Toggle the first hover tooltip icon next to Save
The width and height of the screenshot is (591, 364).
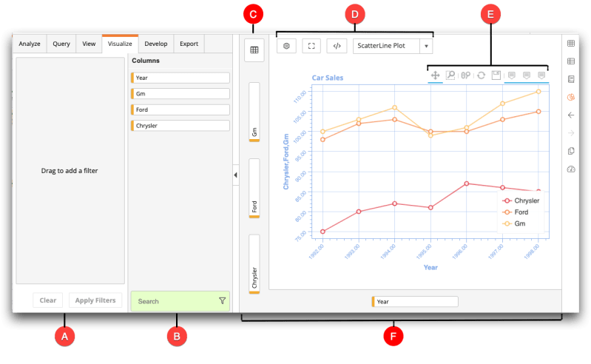(511, 75)
